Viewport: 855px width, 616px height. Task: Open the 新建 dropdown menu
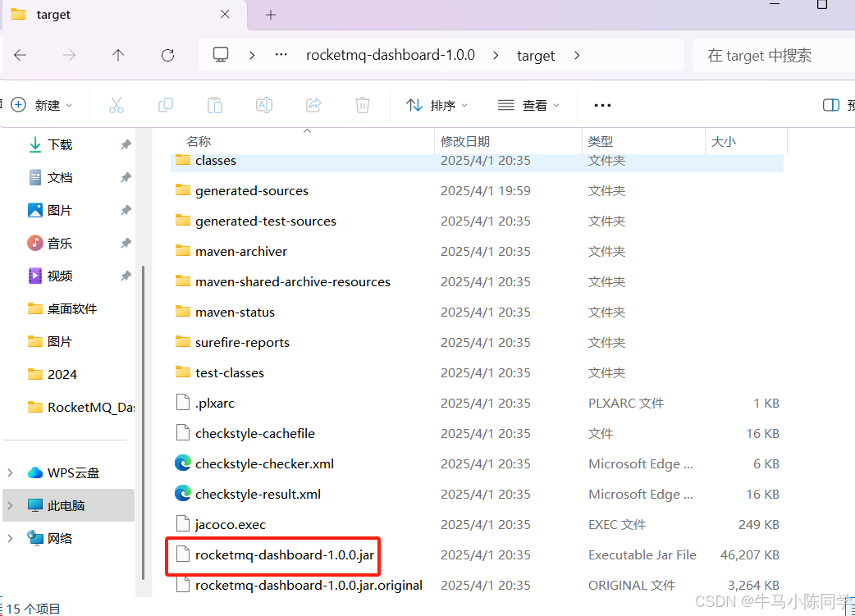tap(42, 105)
